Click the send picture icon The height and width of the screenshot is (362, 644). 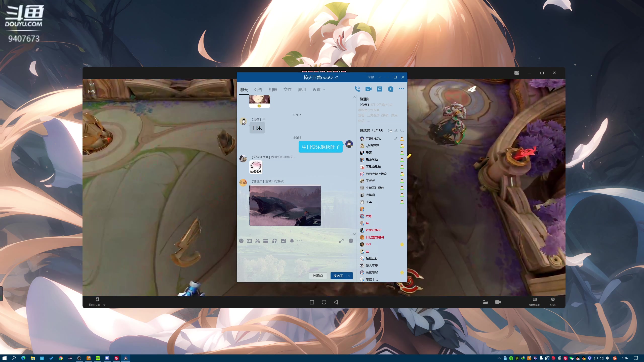point(284,241)
